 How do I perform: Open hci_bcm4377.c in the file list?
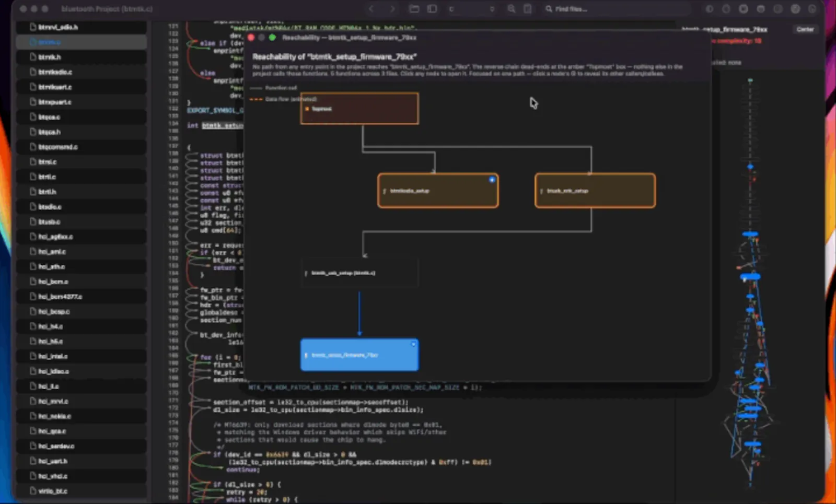[x=81, y=297]
